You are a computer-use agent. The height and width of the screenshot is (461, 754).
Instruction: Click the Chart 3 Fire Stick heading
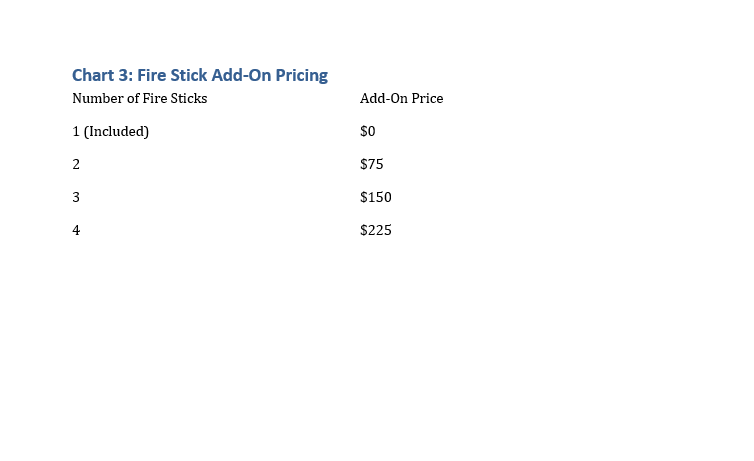pyautogui.click(x=200, y=75)
